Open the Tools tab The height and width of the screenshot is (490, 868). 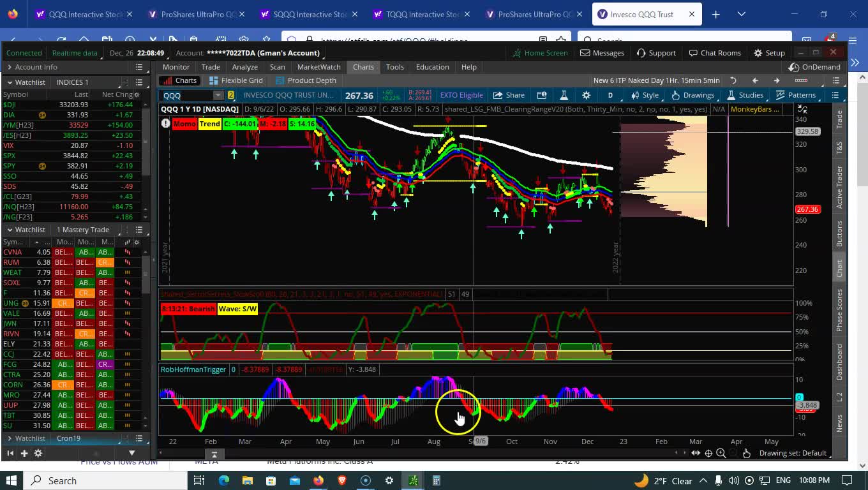(394, 67)
